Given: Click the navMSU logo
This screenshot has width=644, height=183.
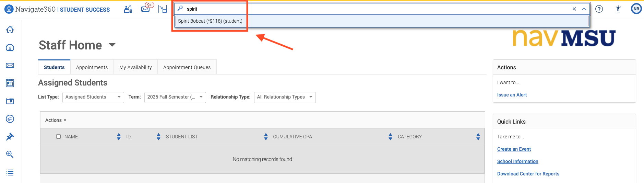Looking at the screenshot, I should 564,38.
